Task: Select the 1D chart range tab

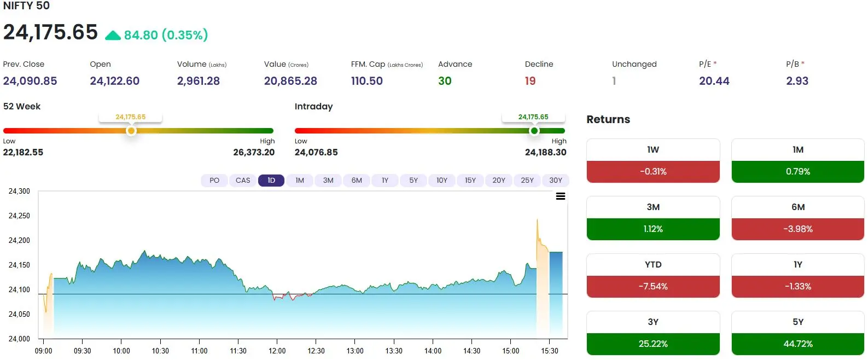Action: (x=271, y=181)
